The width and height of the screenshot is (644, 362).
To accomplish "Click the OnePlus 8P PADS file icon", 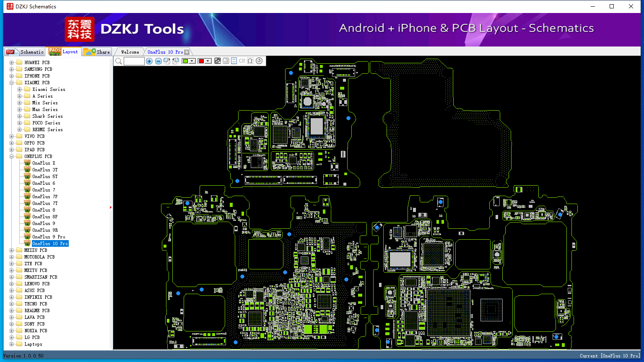I will (x=27, y=217).
